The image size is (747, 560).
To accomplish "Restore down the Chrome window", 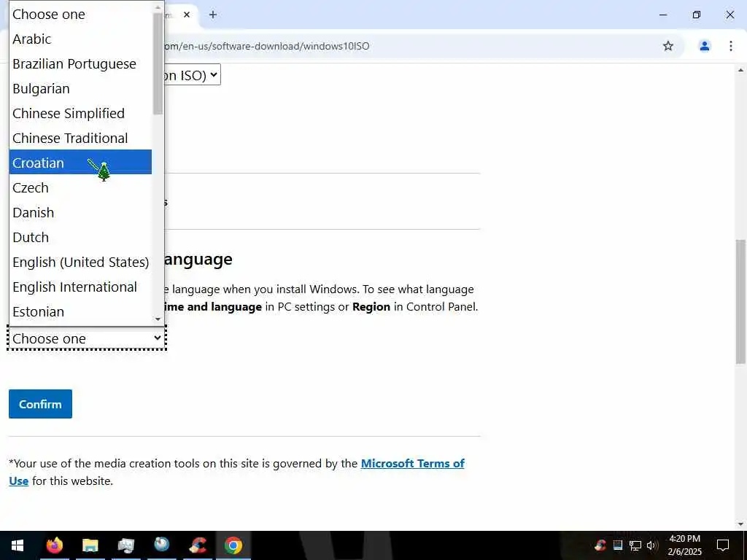I will click(x=697, y=15).
